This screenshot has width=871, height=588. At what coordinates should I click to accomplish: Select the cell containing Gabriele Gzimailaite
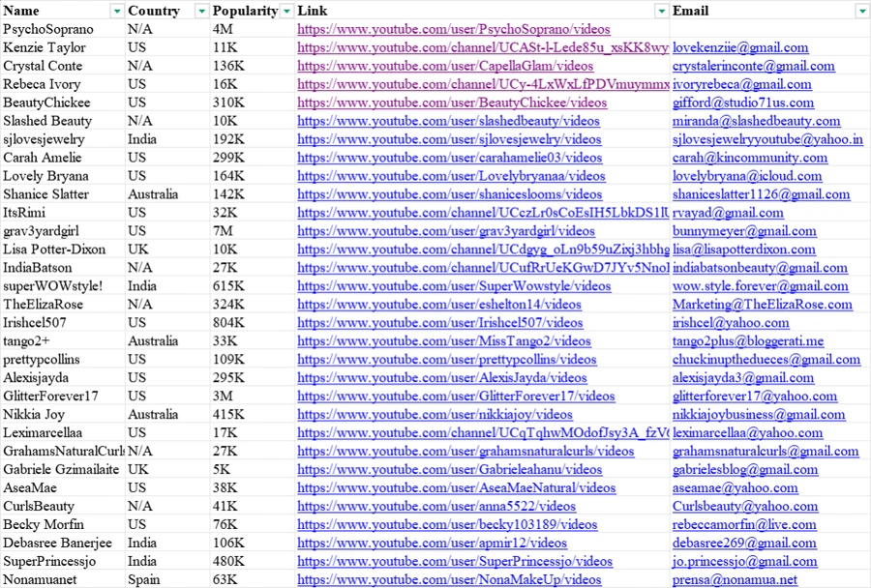pos(63,469)
